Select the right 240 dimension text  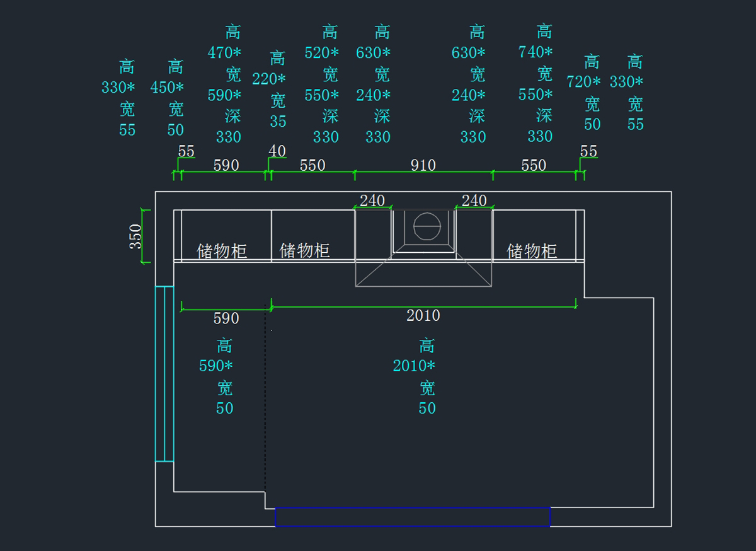(474, 200)
